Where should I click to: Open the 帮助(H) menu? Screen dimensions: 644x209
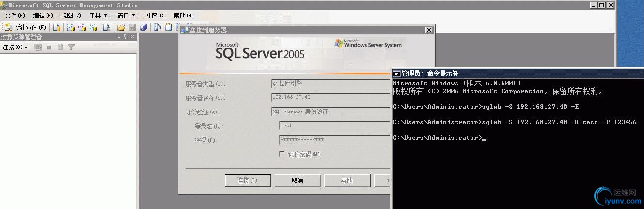coord(184,16)
